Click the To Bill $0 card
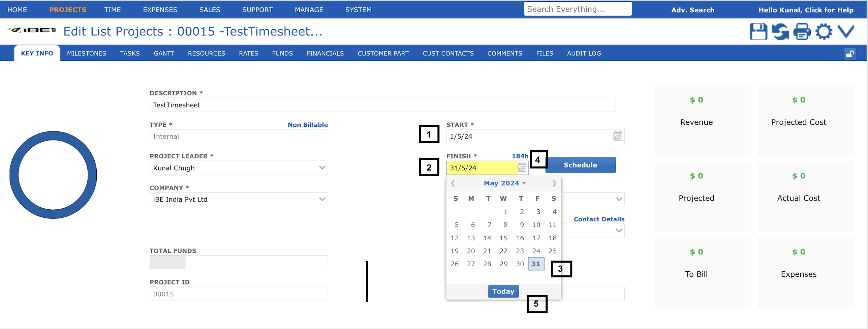The height and width of the screenshot is (329, 868). pyautogui.click(x=703, y=272)
